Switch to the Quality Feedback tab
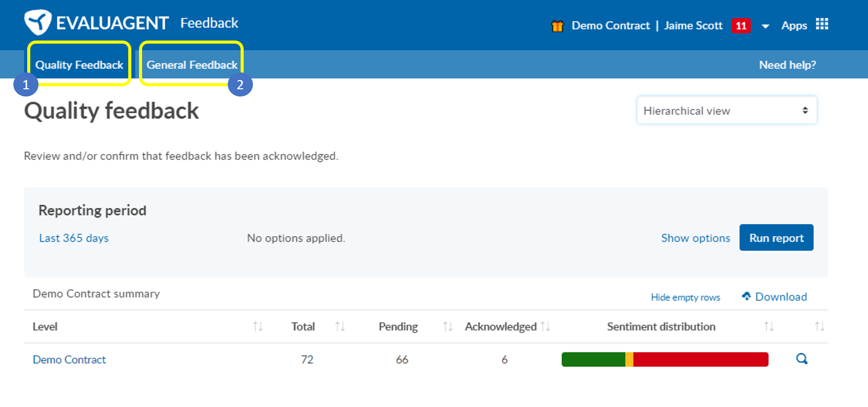Image resolution: width=868 pixels, height=407 pixels. (x=79, y=65)
